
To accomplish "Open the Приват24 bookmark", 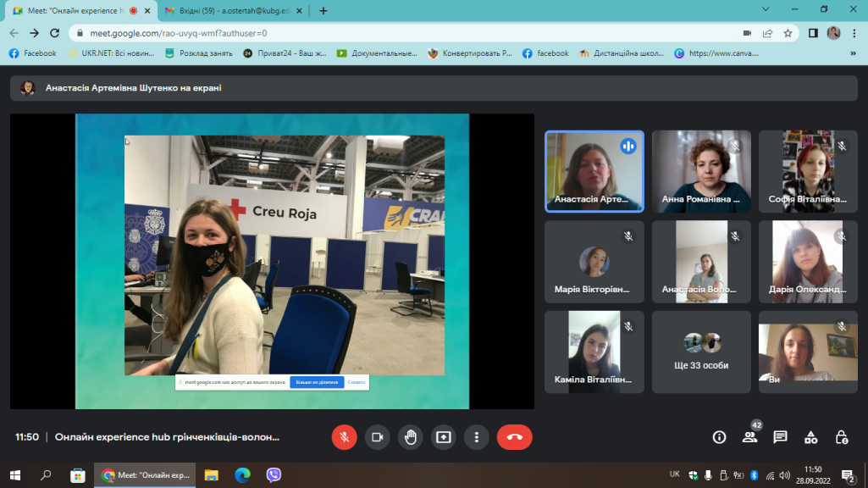I will pyautogui.click(x=285, y=53).
